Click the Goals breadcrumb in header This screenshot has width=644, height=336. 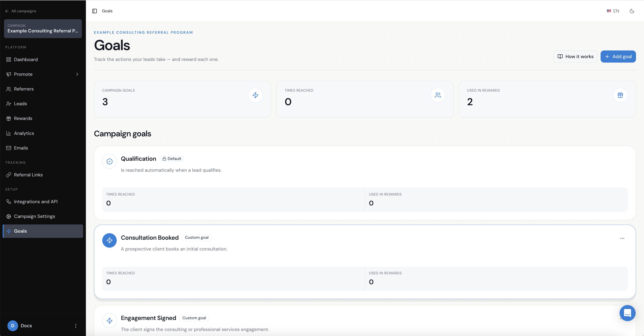pyautogui.click(x=107, y=11)
